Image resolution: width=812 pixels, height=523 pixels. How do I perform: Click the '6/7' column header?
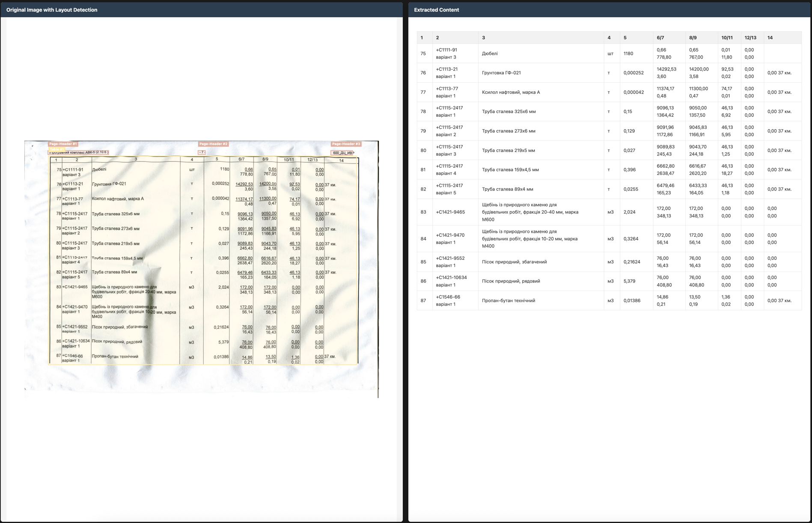(x=660, y=38)
